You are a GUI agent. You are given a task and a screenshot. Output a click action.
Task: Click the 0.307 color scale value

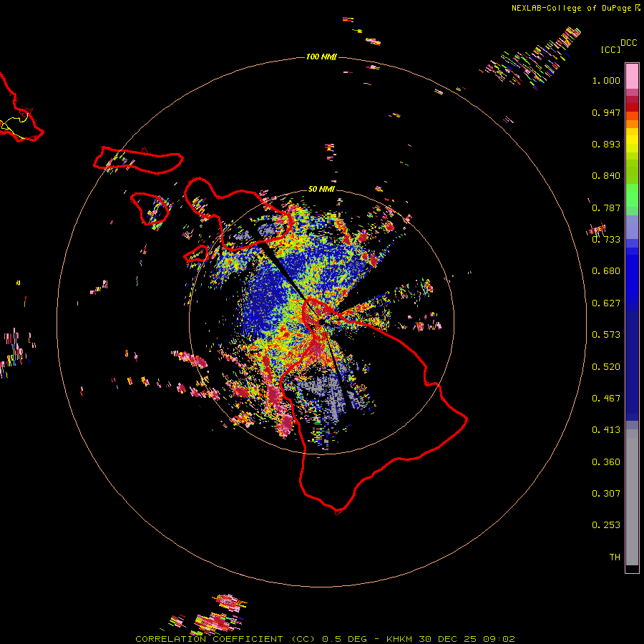pyautogui.click(x=606, y=494)
